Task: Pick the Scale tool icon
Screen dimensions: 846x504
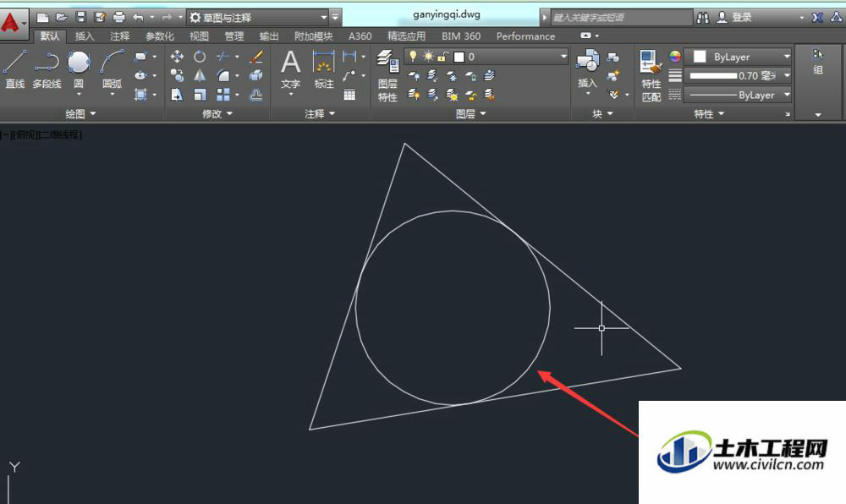Action: click(200, 95)
